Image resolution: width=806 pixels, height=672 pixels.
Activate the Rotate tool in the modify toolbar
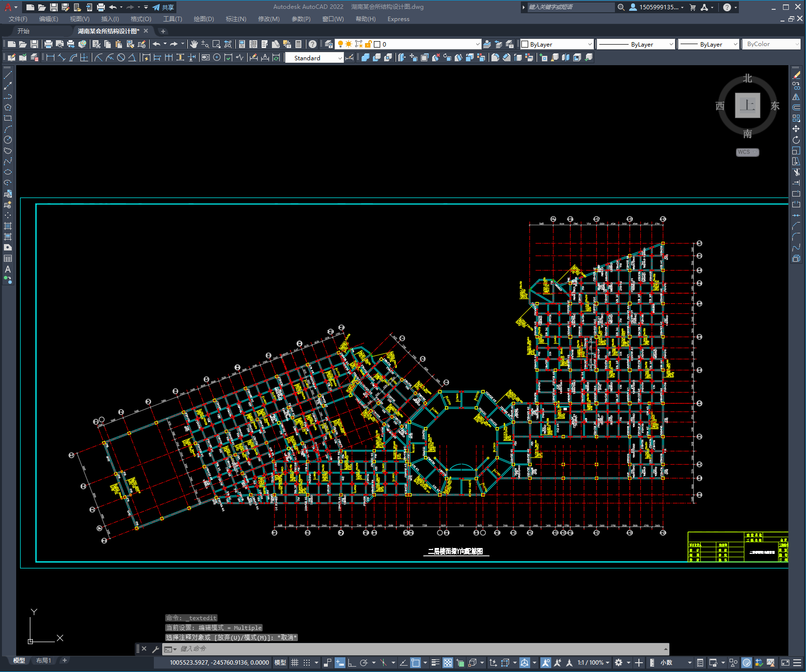click(x=796, y=140)
